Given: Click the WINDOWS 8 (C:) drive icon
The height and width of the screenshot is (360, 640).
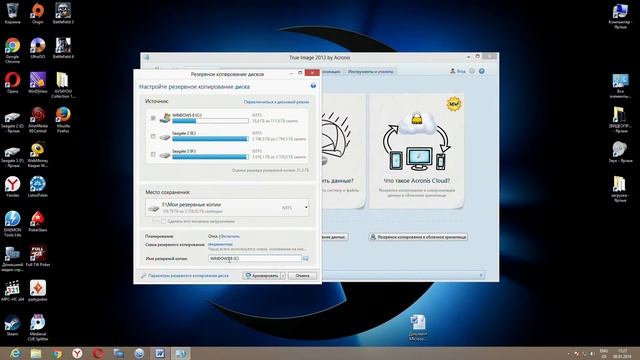Looking at the screenshot, I should [x=165, y=118].
